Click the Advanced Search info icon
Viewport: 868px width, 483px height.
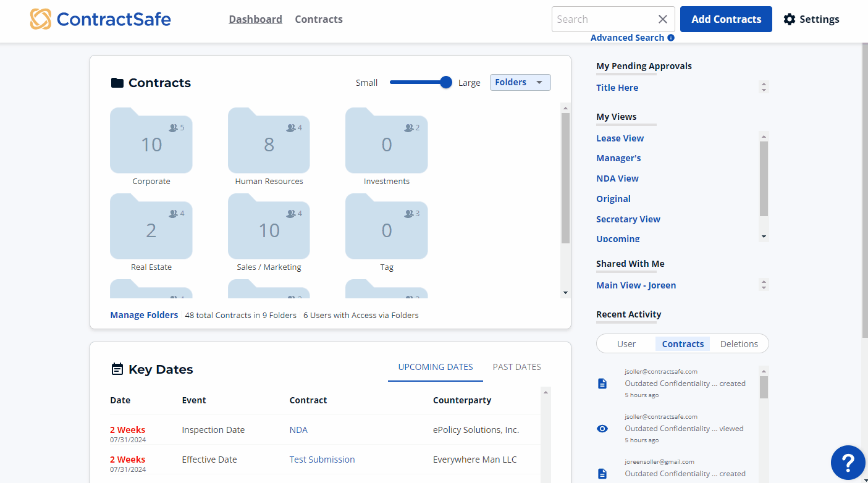672,38
